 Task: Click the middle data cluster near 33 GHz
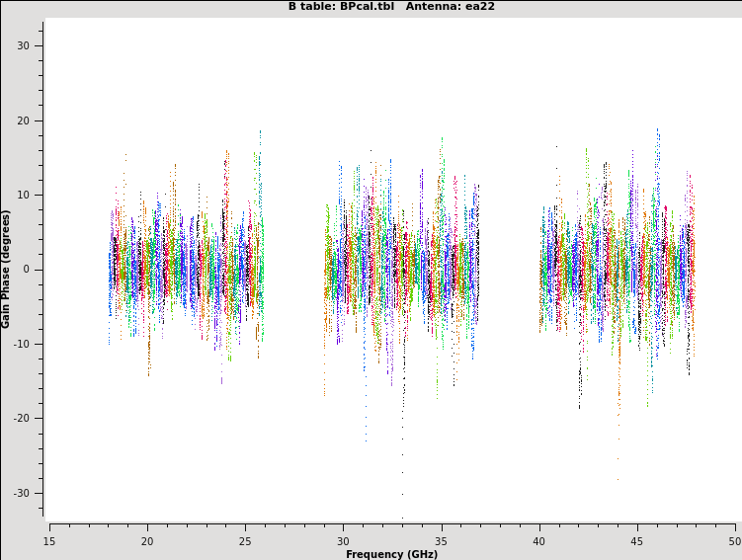[402, 269]
